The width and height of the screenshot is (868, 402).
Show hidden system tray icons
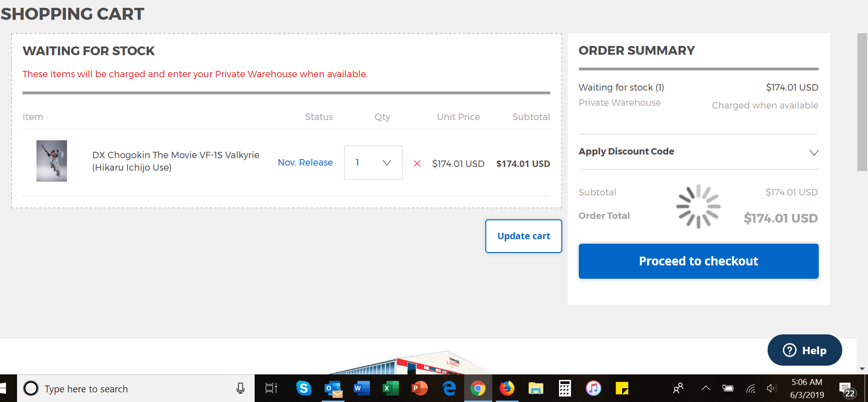click(x=705, y=389)
